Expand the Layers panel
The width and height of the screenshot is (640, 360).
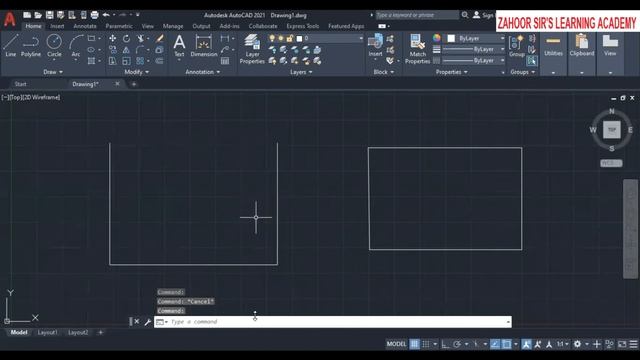(301, 72)
